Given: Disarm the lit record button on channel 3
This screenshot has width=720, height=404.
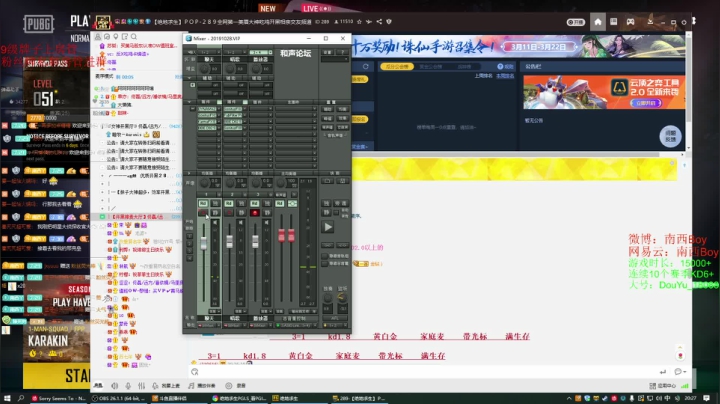Looking at the screenshot, I should pyautogui.click(x=254, y=213).
